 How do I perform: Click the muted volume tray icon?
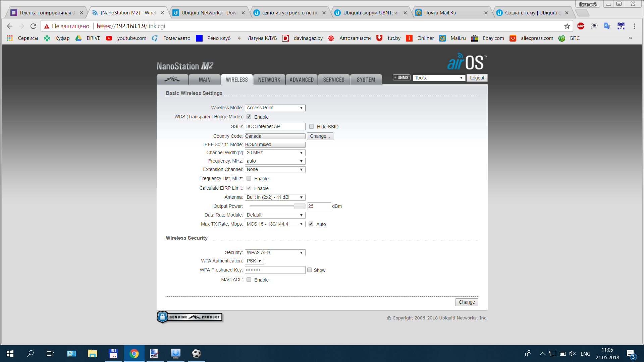coord(572,354)
